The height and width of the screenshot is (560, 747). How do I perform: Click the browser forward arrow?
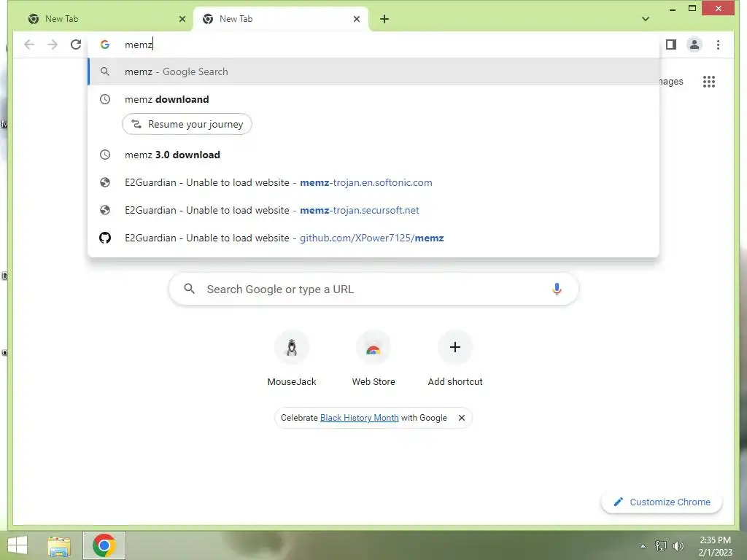tap(53, 44)
